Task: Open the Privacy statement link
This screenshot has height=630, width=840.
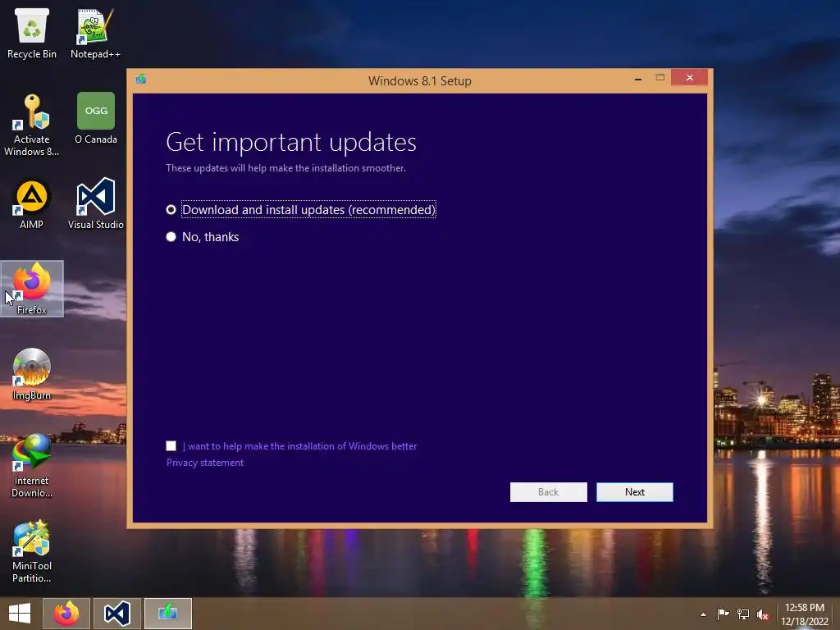Action: pyautogui.click(x=204, y=463)
